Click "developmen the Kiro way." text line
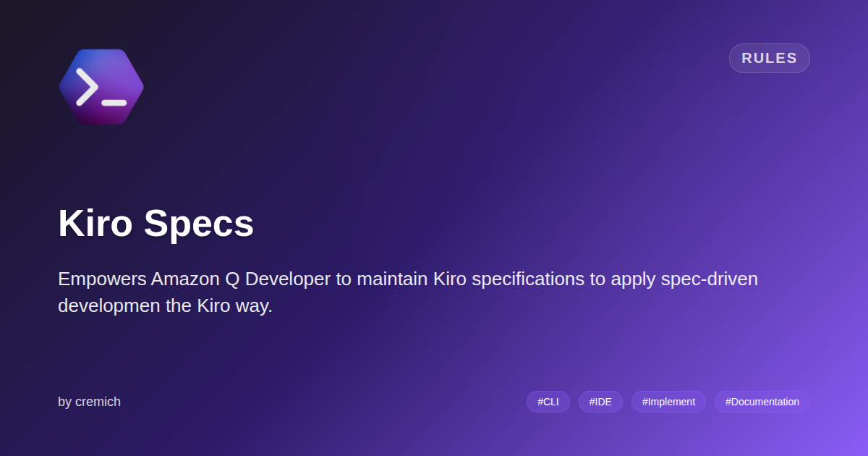The image size is (868, 456). 165,306
